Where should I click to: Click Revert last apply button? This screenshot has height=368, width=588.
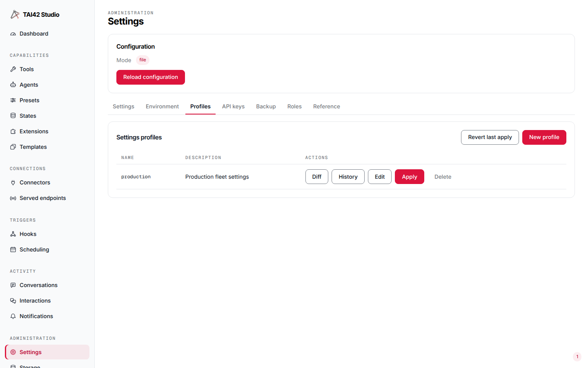490,137
